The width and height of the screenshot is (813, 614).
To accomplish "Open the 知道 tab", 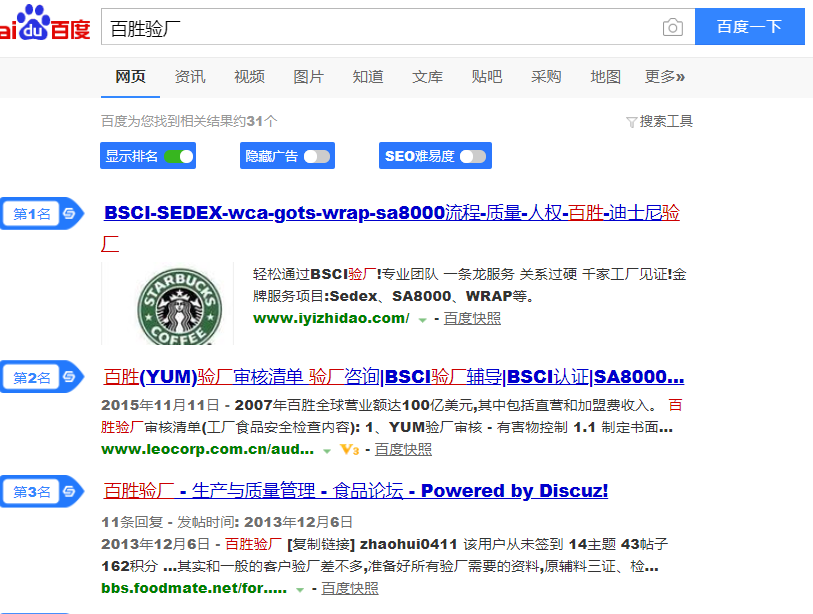I will tap(368, 77).
